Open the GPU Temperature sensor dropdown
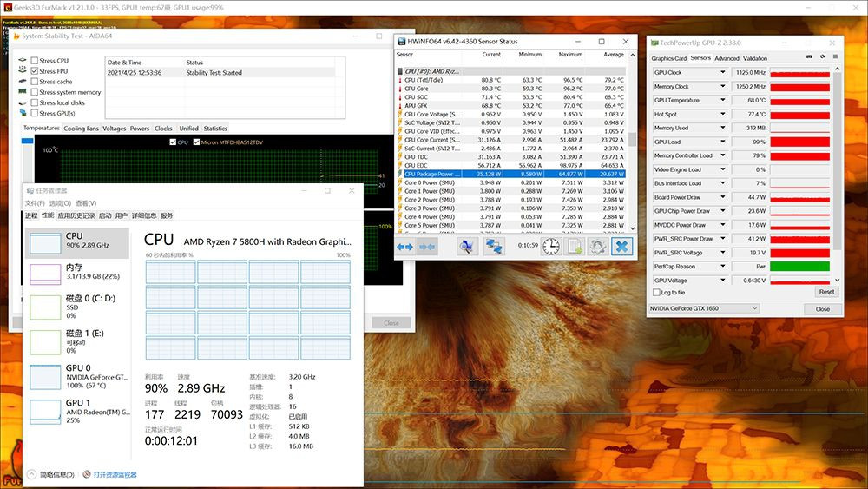Screen dimensions: 868x489 pos(722,100)
